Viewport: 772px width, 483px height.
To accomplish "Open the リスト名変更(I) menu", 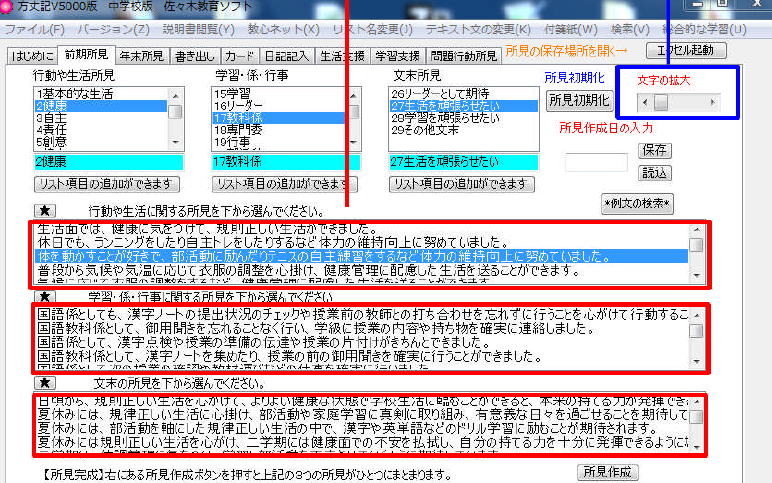I will click(x=373, y=30).
